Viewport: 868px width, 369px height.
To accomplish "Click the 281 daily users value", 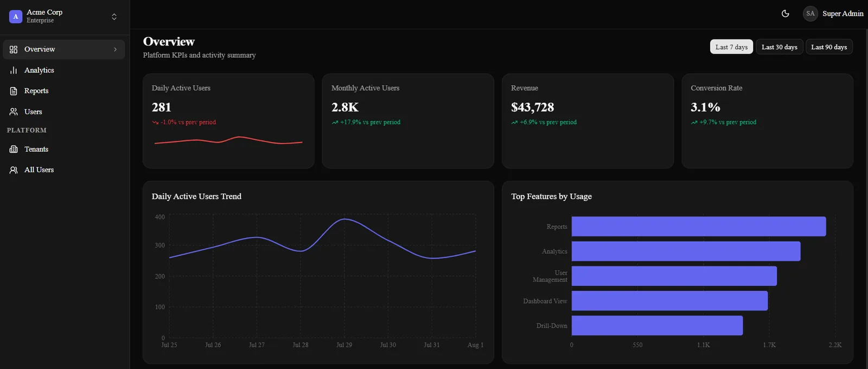I will [162, 107].
